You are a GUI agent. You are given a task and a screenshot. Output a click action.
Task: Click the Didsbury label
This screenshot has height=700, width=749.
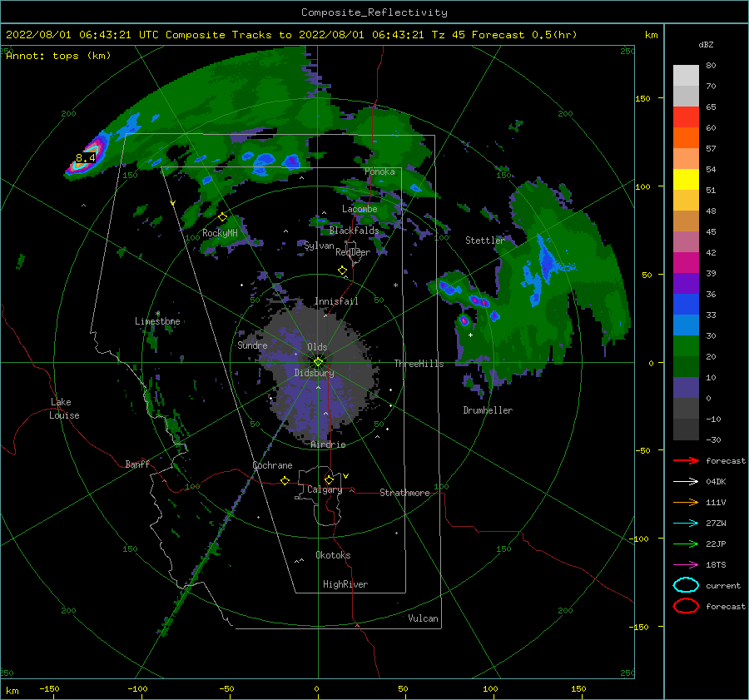coord(315,373)
